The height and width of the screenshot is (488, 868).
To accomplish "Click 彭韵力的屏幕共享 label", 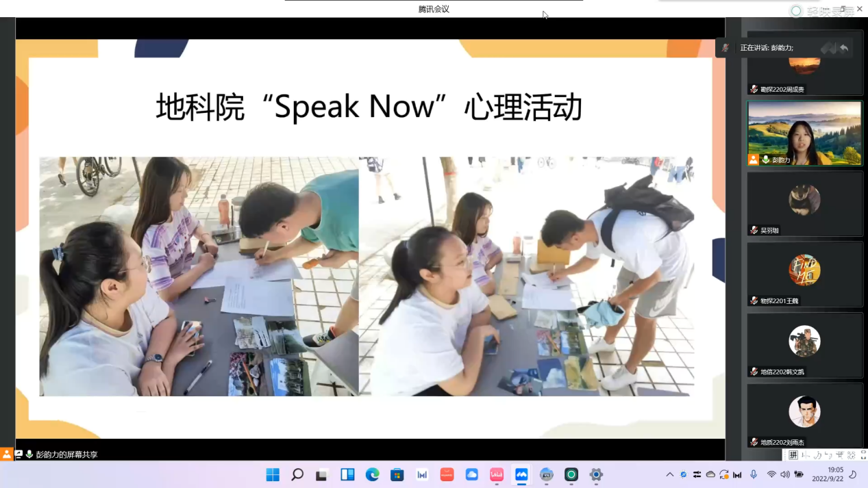I will [66, 454].
